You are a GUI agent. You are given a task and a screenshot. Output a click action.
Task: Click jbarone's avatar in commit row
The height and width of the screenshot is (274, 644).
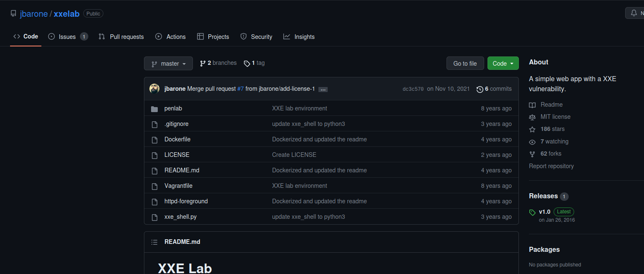pyautogui.click(x=154, y=89)
